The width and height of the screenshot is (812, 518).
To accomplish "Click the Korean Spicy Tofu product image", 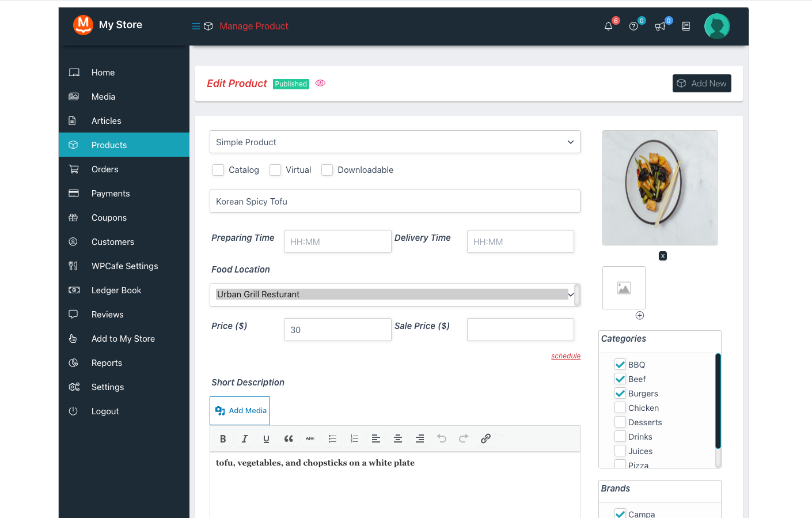I will [x=660, y=188].
